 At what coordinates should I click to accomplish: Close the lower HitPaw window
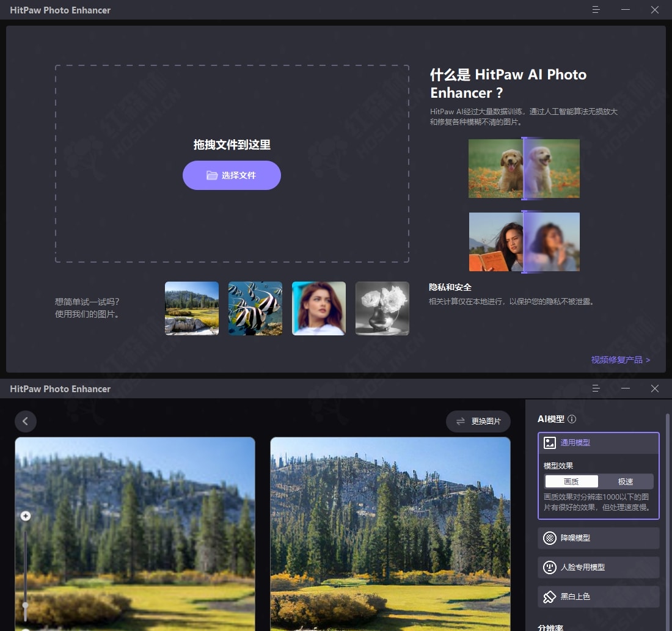coord(654,388)
